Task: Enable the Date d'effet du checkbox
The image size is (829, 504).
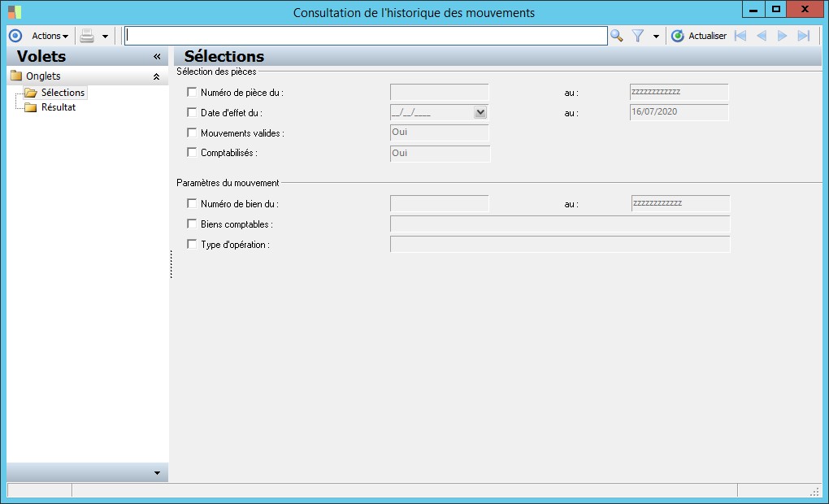Action: 192,112
